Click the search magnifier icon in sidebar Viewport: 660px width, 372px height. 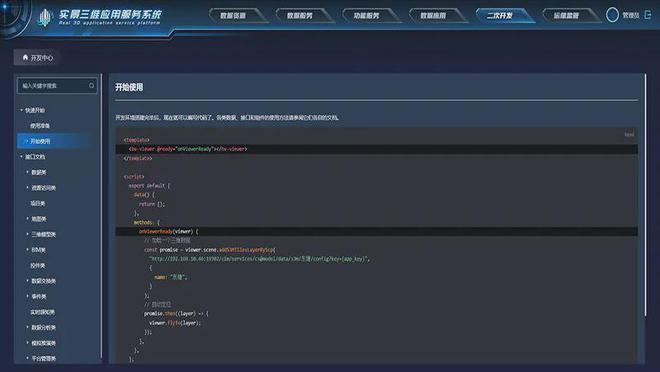coord(91,85)
